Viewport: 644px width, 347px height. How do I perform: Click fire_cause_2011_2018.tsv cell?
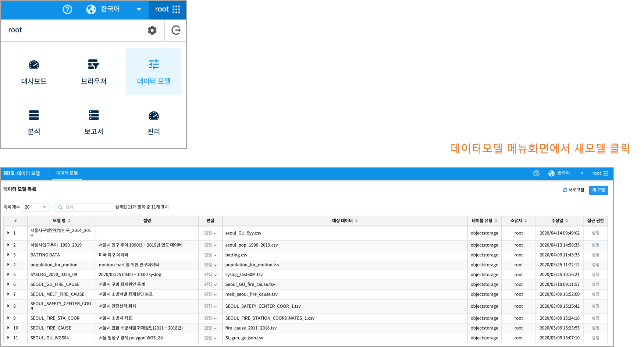[251, 328]
